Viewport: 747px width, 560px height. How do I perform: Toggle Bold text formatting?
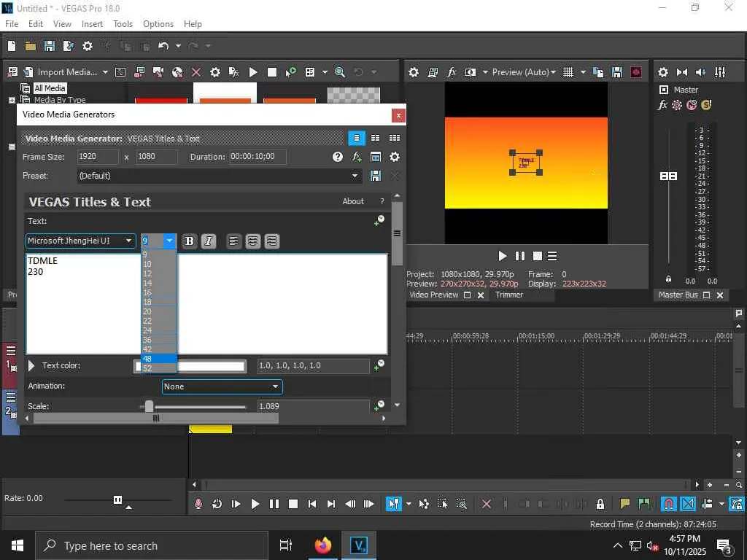[189, 241]
